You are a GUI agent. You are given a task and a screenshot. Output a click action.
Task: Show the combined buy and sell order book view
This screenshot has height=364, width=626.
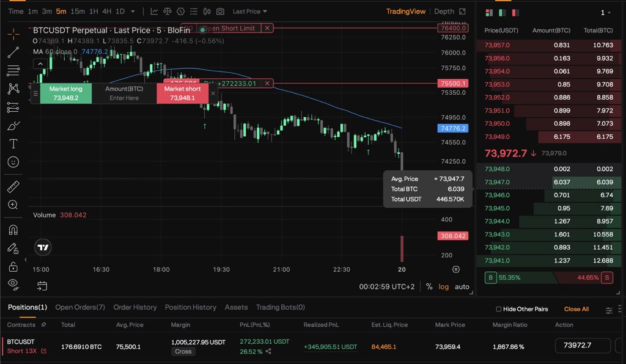point(489,13)
